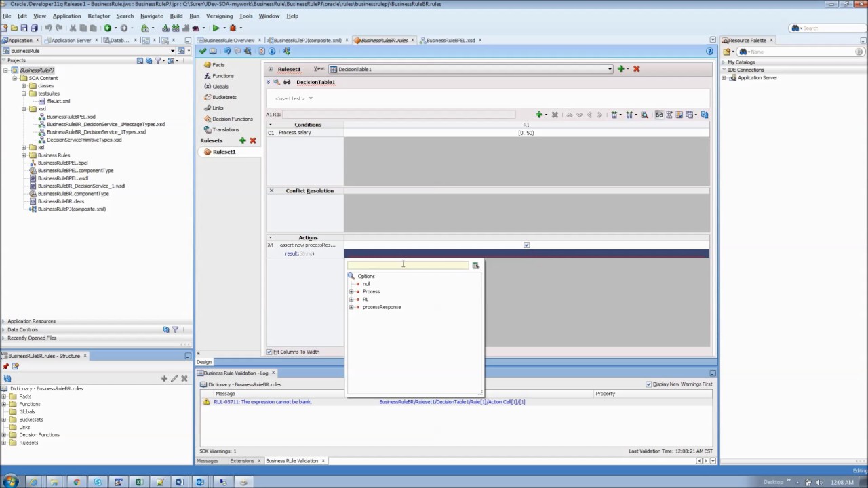Image resolution: width=868 pixels, height=488 pixels.
Task: Click the Excel icon in taskbar
Action: pos(139,482)
